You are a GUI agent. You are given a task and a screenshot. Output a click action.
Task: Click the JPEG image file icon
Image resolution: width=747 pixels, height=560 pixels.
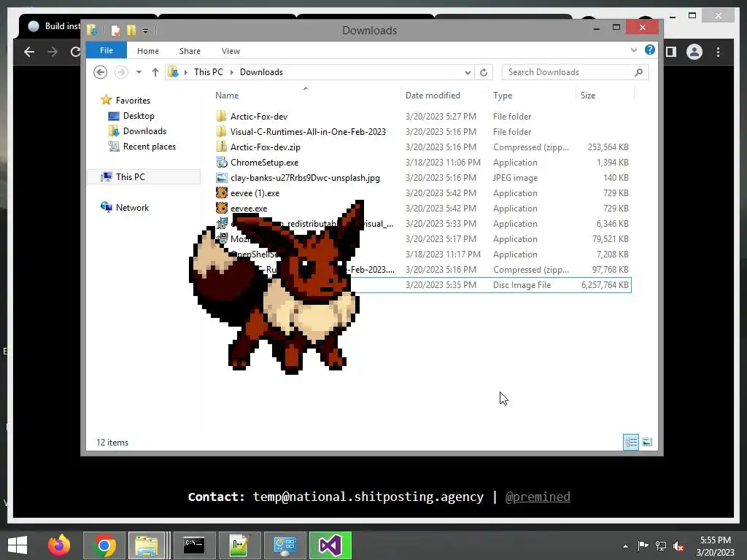[x=221, y=178]
